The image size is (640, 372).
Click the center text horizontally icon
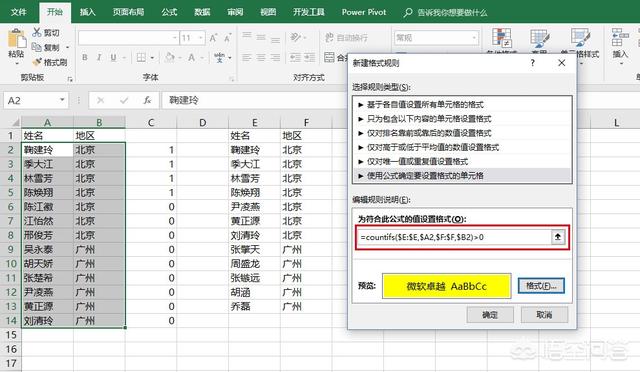point(261,58)
